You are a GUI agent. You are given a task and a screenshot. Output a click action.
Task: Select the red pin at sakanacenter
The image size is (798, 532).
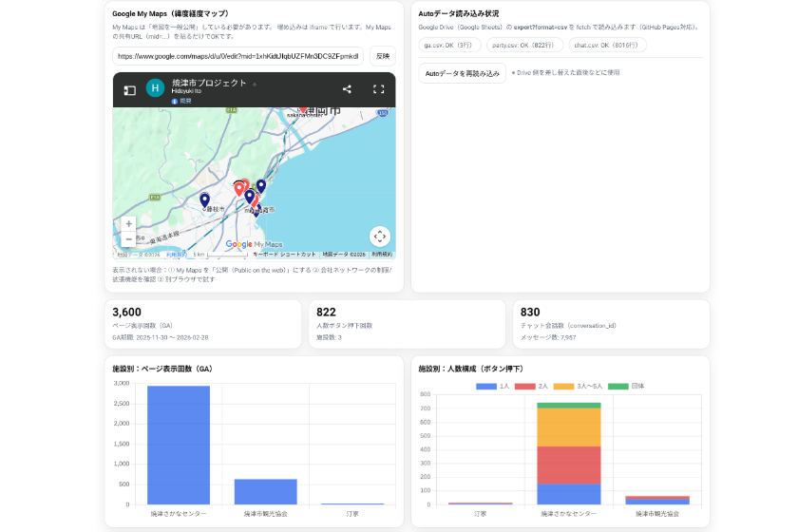(x=303, y=109)
